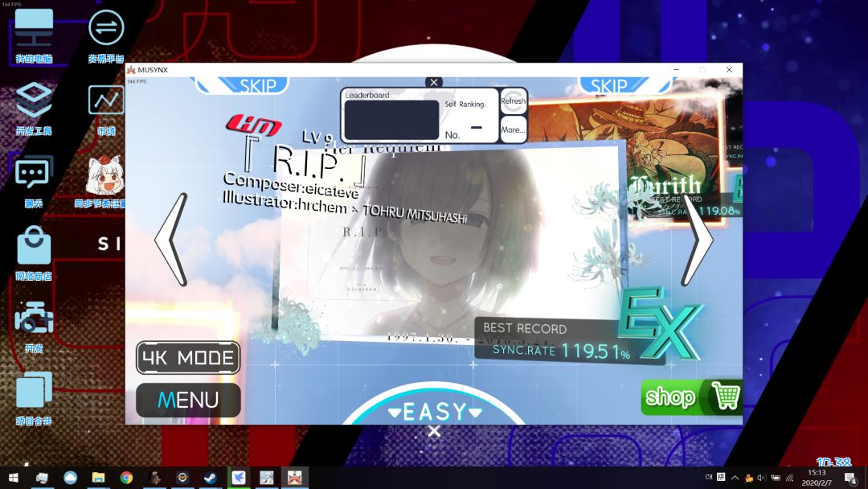This screenshot has height=489, width=868.
Task: Go to the previous song with left arrow
Action: pyautogui.click(x=170, y=239)
